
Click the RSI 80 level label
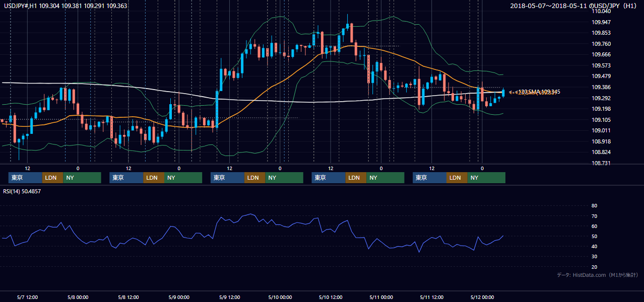coord(594,206)
